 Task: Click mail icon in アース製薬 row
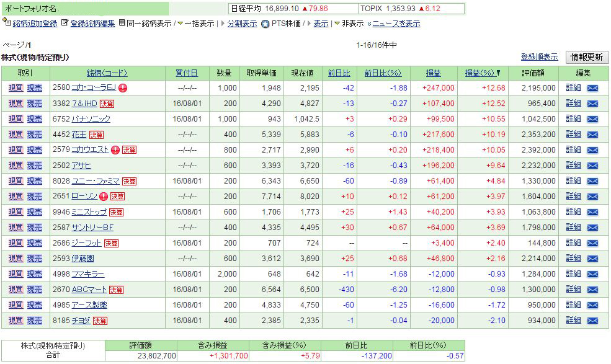(x=592, y=305)
